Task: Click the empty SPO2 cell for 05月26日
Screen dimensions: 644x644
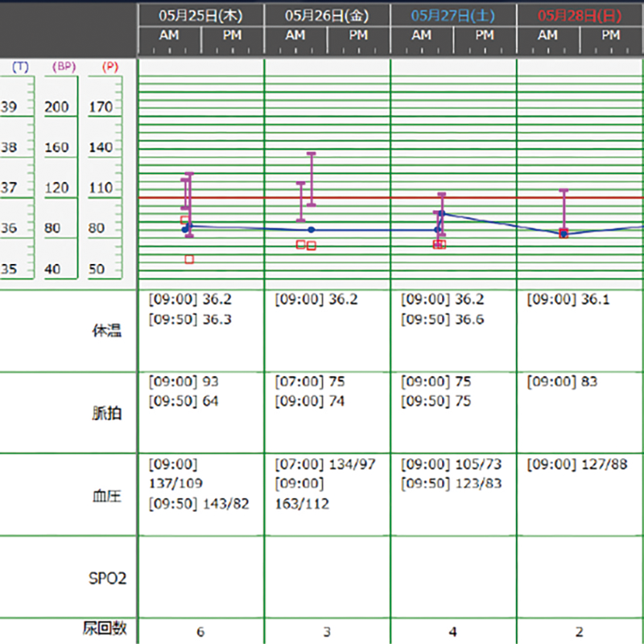Action: click(x=327, y=576)
